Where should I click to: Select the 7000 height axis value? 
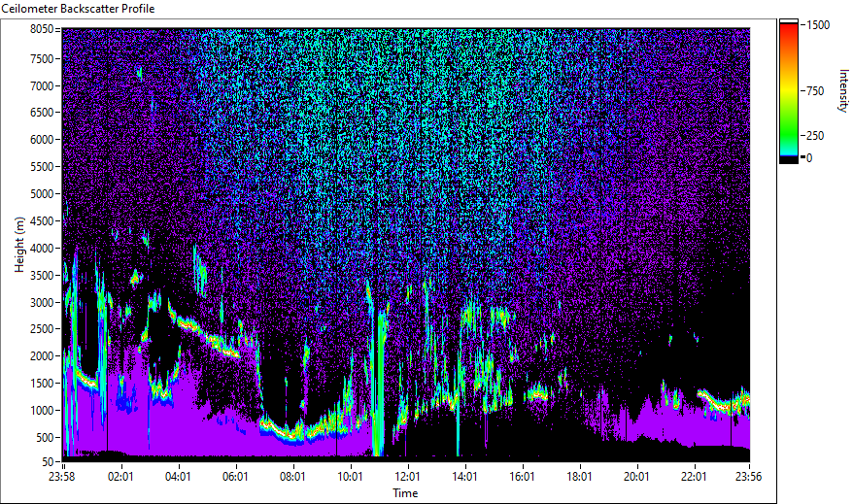pyautogui.click(x=42, y=85)
